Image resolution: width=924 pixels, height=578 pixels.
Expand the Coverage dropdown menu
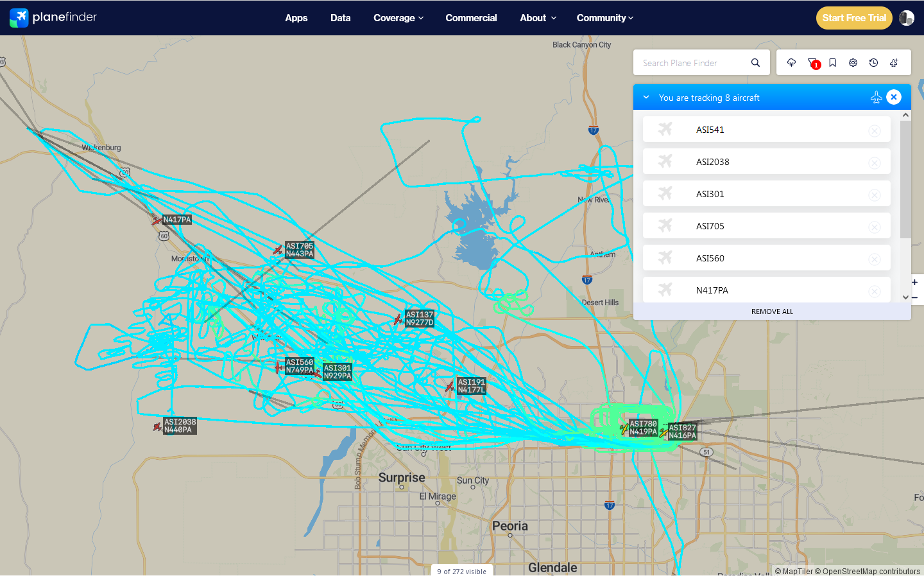(x=398, y=18)
